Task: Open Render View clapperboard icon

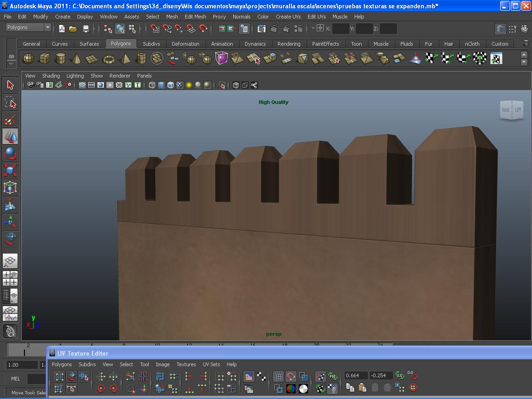Action: [x=261, y=29]
